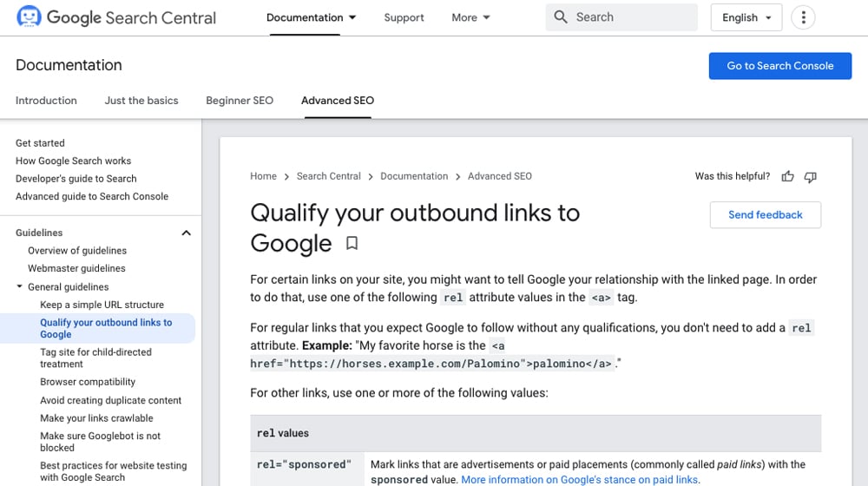Click the Palomino example code snippet
Screen dimensions: 868x486
(433, 364)
